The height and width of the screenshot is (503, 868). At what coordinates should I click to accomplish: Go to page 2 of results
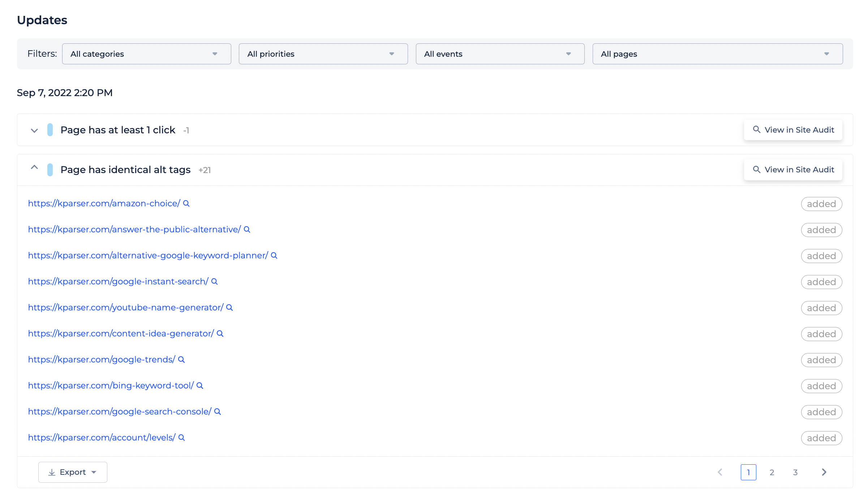[772, 472]
